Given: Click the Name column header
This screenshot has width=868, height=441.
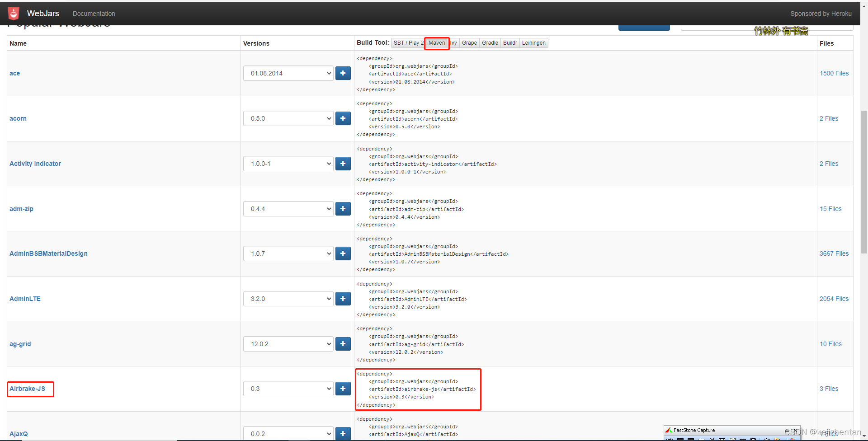Looking at the screenshot, I should pos(18,43).
